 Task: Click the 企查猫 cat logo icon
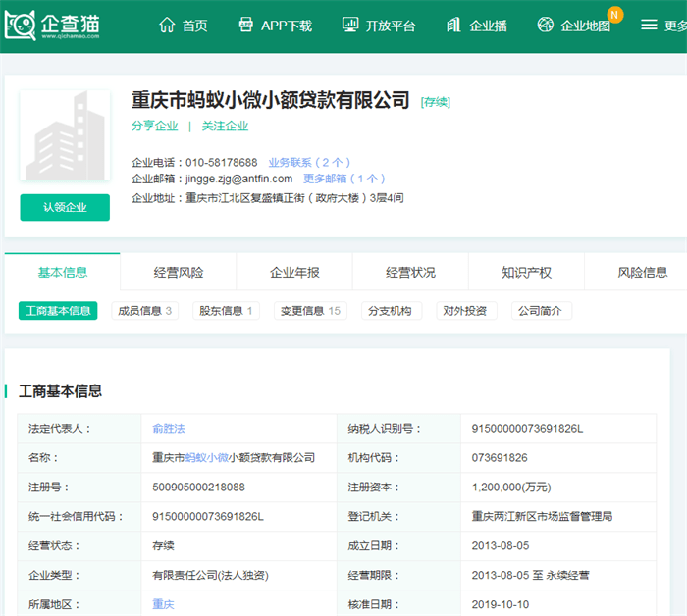pyautogui.click(x=21, y=25)
